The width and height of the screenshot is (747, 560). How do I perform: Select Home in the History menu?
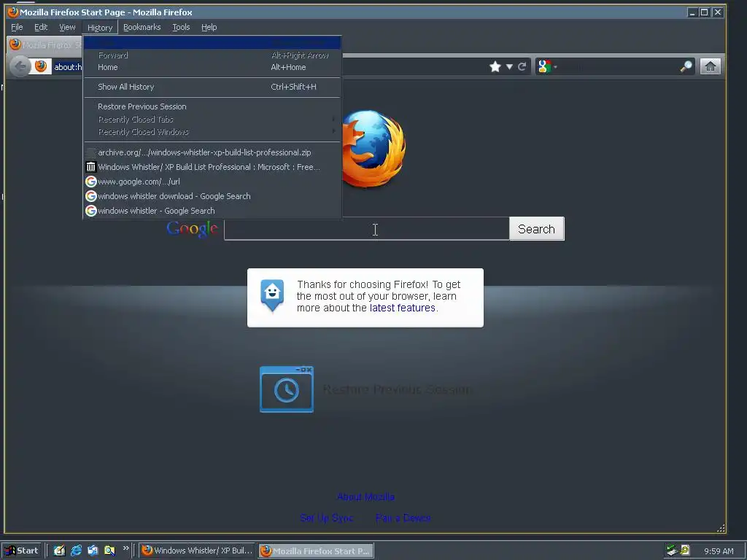[212, 67]
